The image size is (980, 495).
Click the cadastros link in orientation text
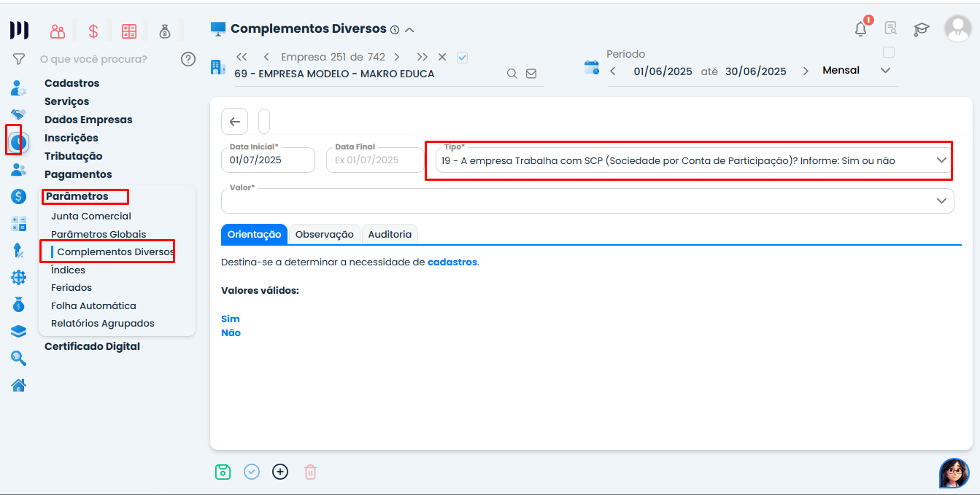tap(452, 262)
